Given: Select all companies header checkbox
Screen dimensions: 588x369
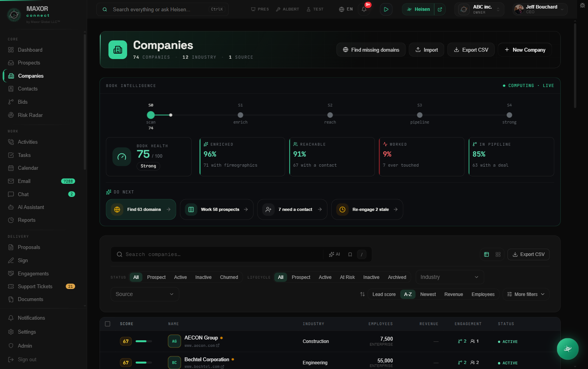Looking at the screenshot, I should (108, 324).
